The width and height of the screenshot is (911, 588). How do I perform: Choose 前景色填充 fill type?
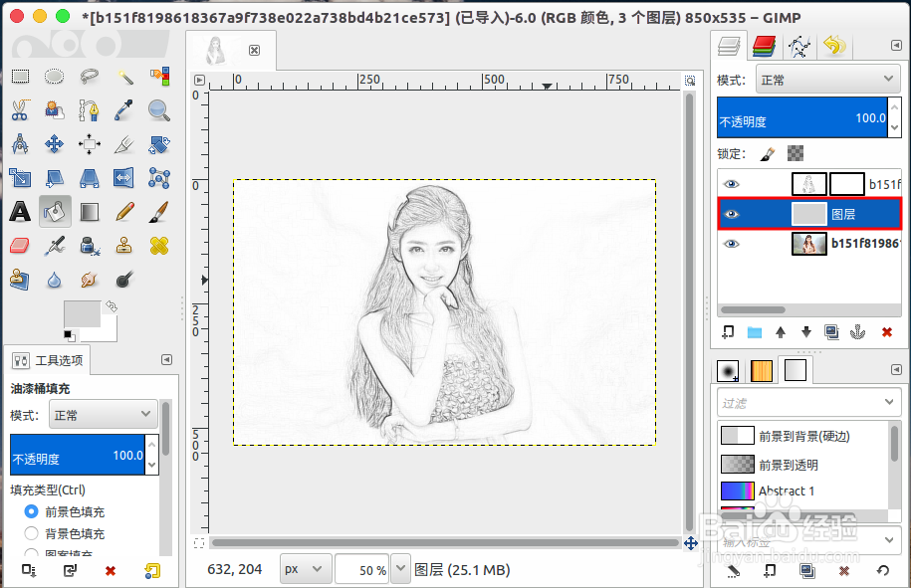(x=32, y=512)
